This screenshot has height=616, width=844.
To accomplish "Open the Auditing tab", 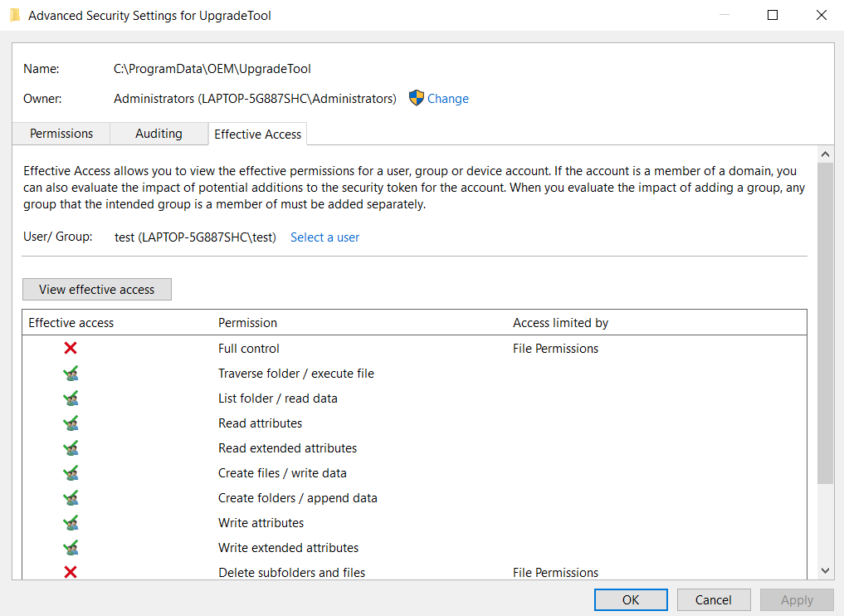I will pos(159,134).
